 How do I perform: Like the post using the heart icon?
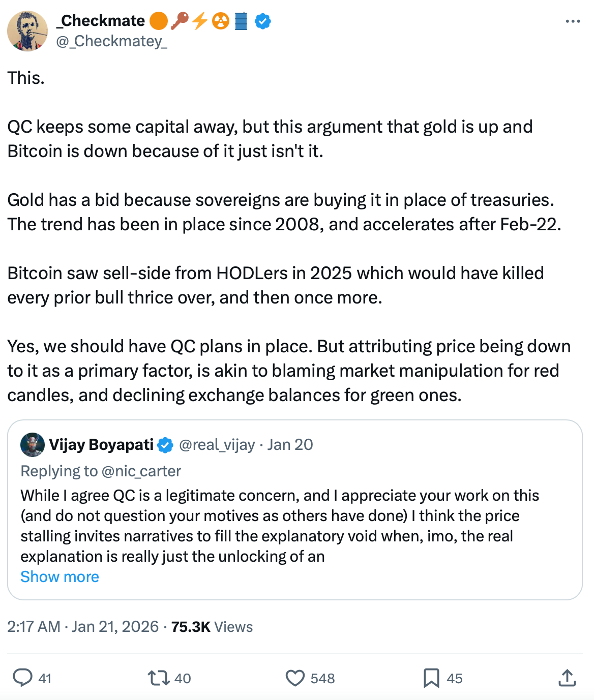(295, 678)
